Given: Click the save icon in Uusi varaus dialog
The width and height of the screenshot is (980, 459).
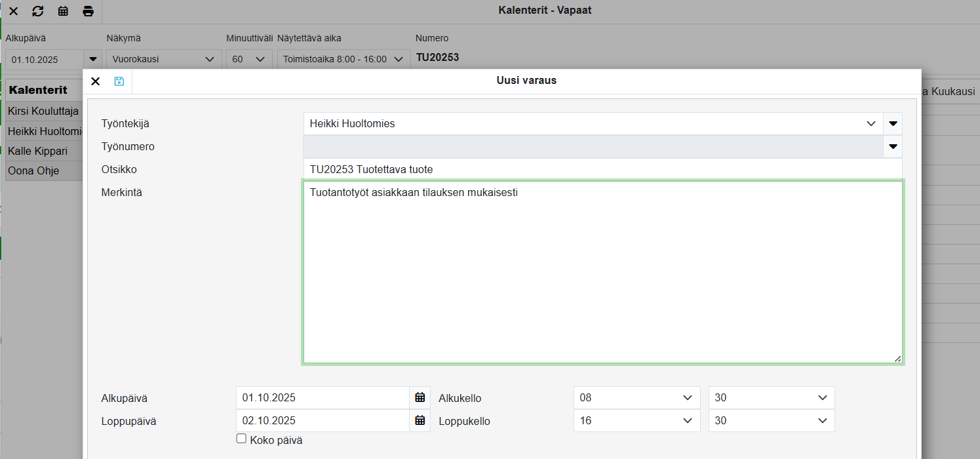Looking at the screenshot, I should (119, 81).
